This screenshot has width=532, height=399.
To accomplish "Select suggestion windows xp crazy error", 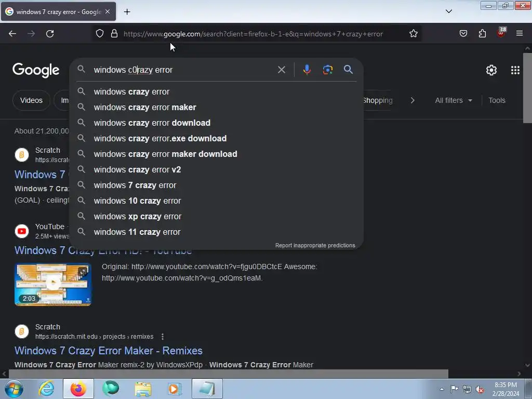I will [217, 217].
